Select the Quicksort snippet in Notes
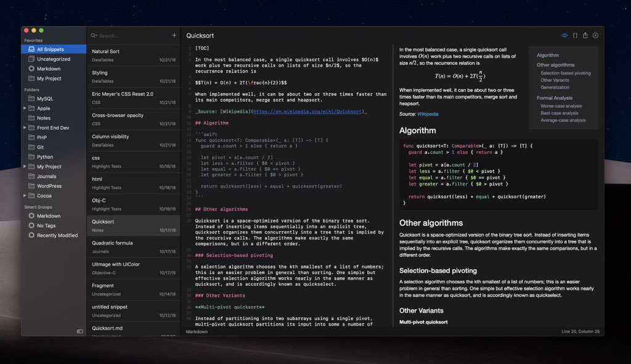 [134, 225]
